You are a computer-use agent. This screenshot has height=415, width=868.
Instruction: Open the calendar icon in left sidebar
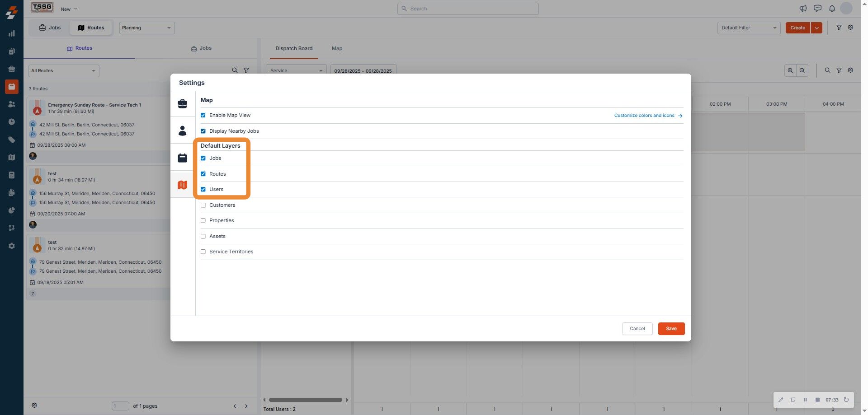pyautogui.click(x=12, y=86)
